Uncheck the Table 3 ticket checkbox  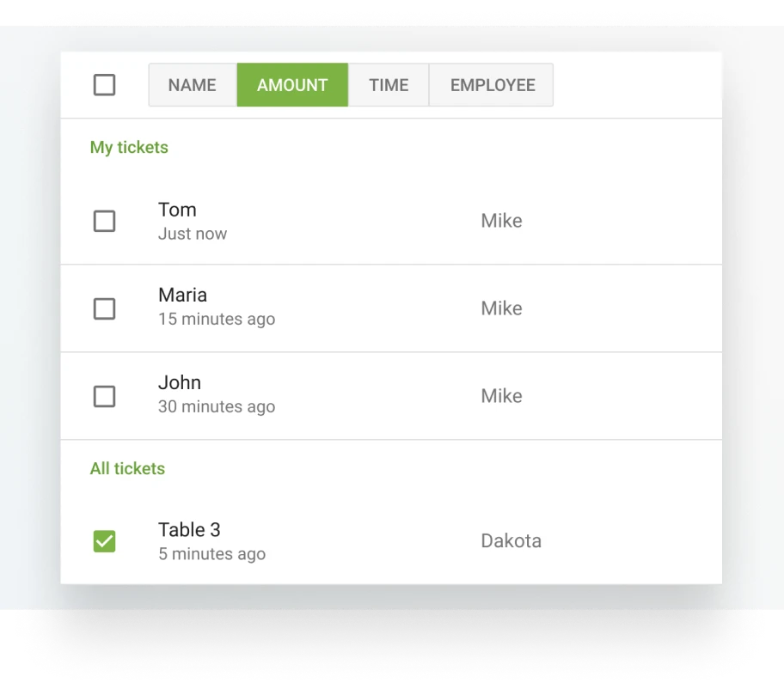pyautogui.click(x=104, y=541)
